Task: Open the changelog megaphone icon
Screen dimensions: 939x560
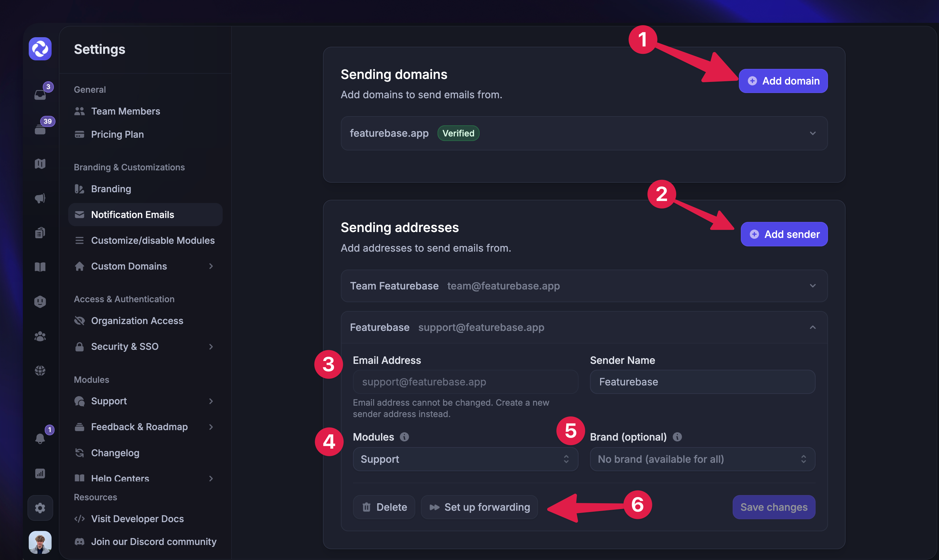Action: point(40,198)
